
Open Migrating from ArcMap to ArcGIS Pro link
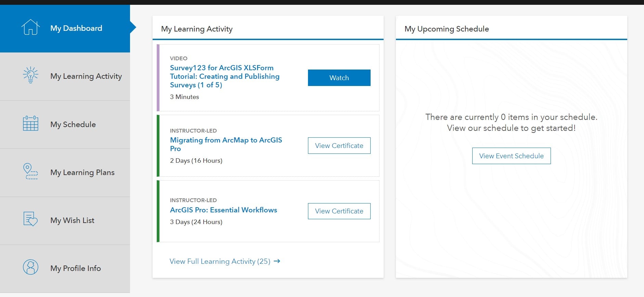pos(226,144)
